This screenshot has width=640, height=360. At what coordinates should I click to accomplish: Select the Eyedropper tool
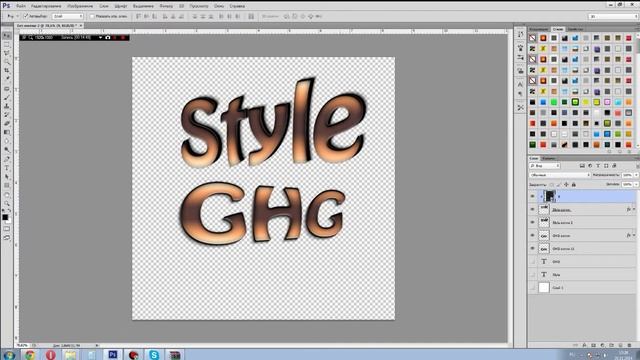click(x=7, y=79)
